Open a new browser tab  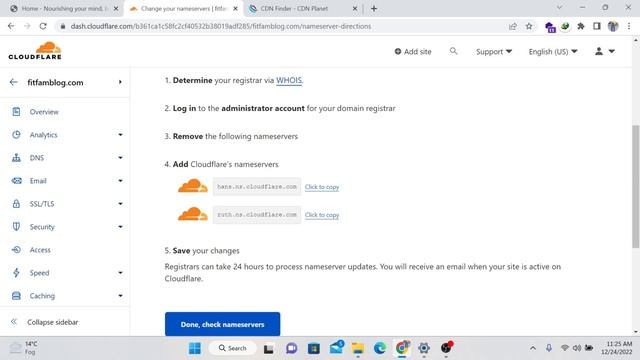[x=374, y=9]
